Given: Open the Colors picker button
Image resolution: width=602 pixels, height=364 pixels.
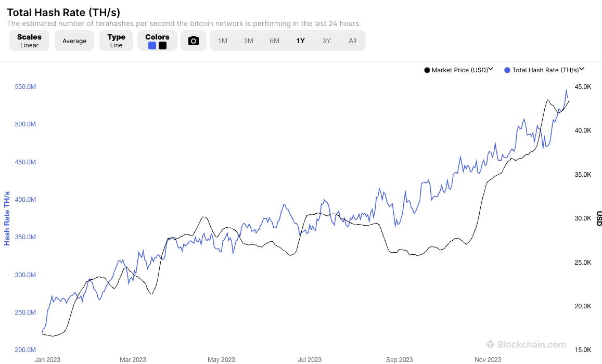Looking at the screenshot, I should click(158, 41).
